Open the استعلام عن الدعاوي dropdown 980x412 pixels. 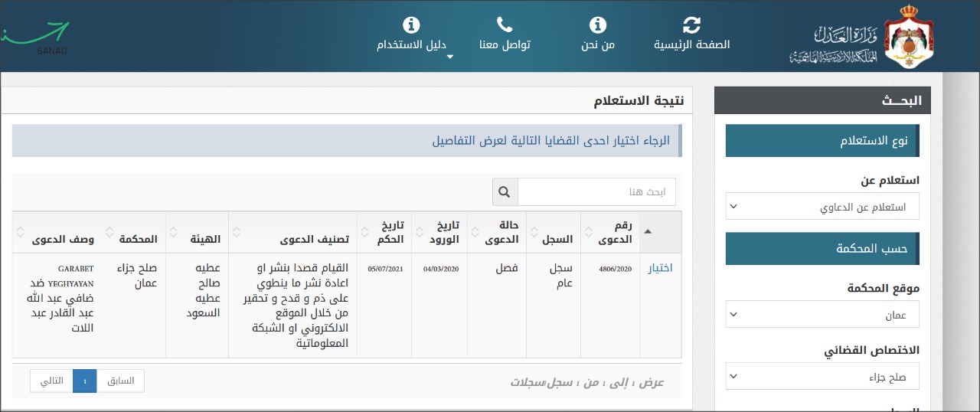pyautogui.click(x=822, y=207)
